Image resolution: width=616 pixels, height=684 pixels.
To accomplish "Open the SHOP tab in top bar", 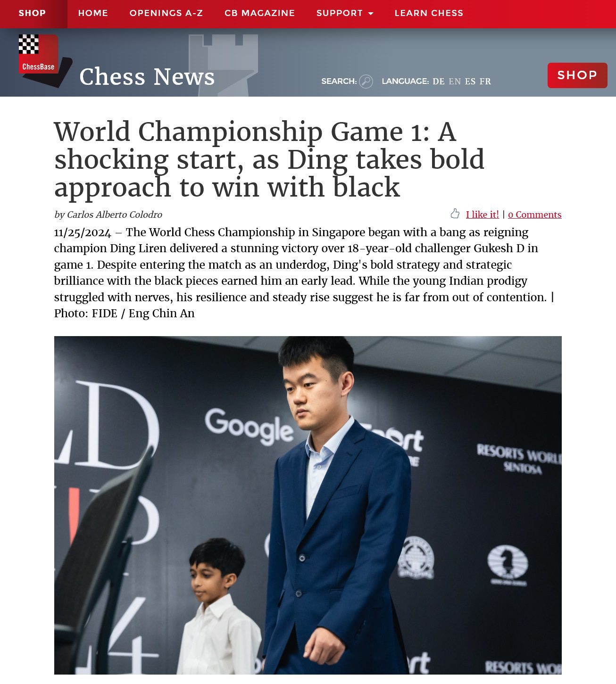I will 32,13.
